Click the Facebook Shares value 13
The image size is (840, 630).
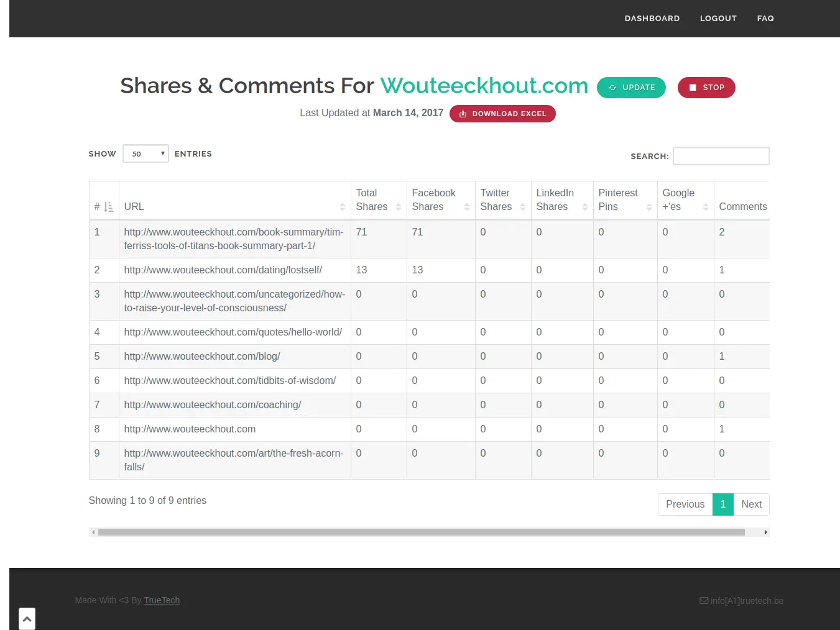[417, 270]
